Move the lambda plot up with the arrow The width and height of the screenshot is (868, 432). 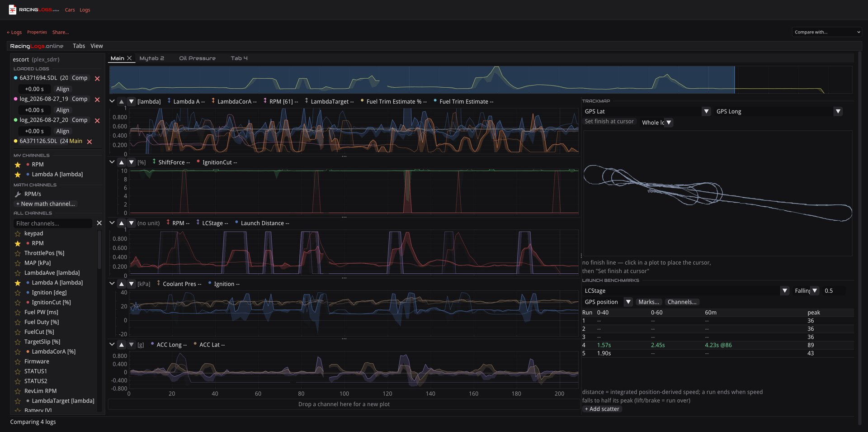pyautogui.click(x=121, y=101)
